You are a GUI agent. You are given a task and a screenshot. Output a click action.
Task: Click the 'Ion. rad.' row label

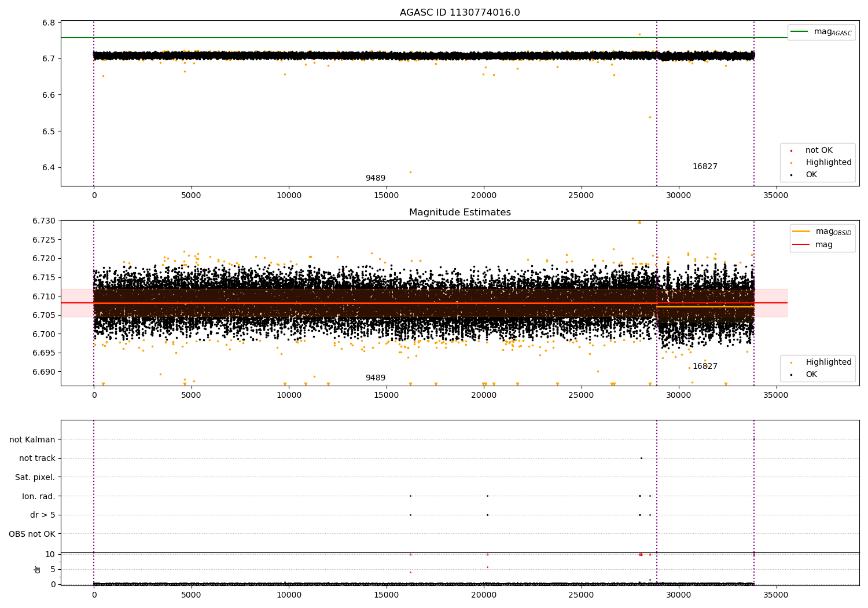[x=39, y=496]
